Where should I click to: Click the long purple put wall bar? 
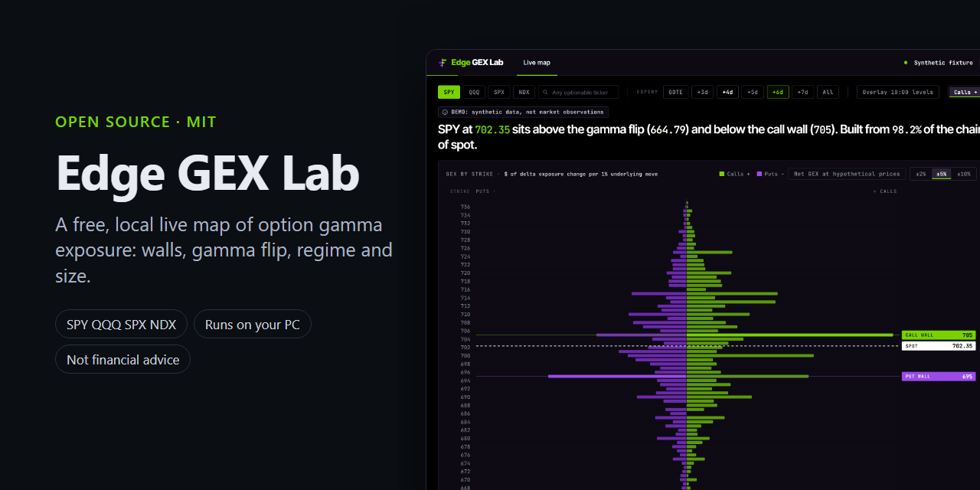pyautogui.click(x=617, y=376)
